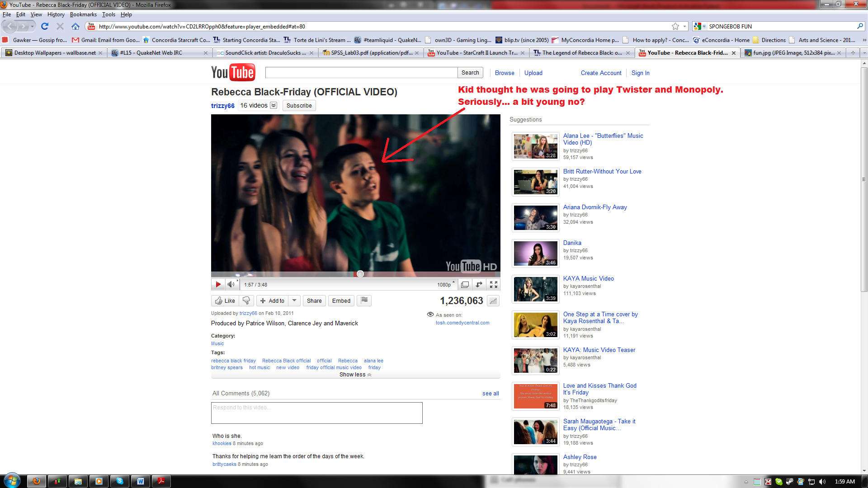Click see all comments link
This screenshot has height=488, width=868.
[x=491, y=394]
